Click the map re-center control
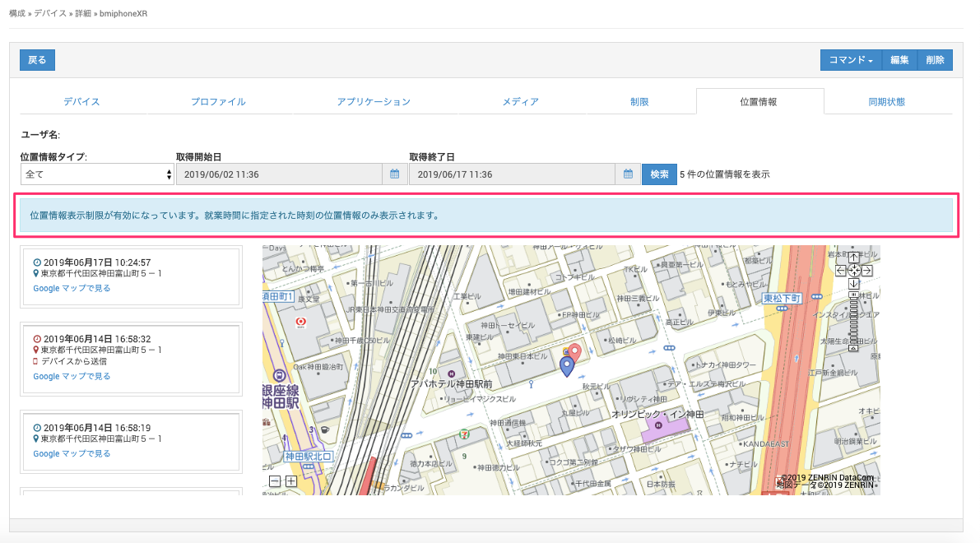 854,270
